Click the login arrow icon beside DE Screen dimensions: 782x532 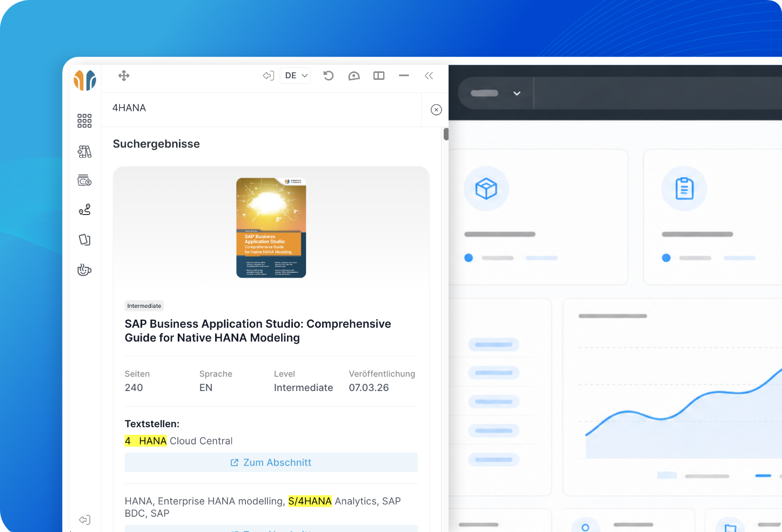click(x=269, y=76)
